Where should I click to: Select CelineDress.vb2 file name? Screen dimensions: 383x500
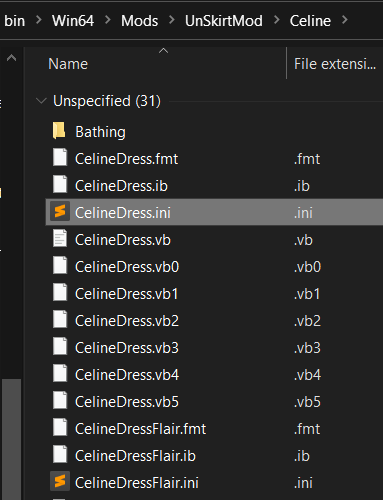[x=127, y=321]
